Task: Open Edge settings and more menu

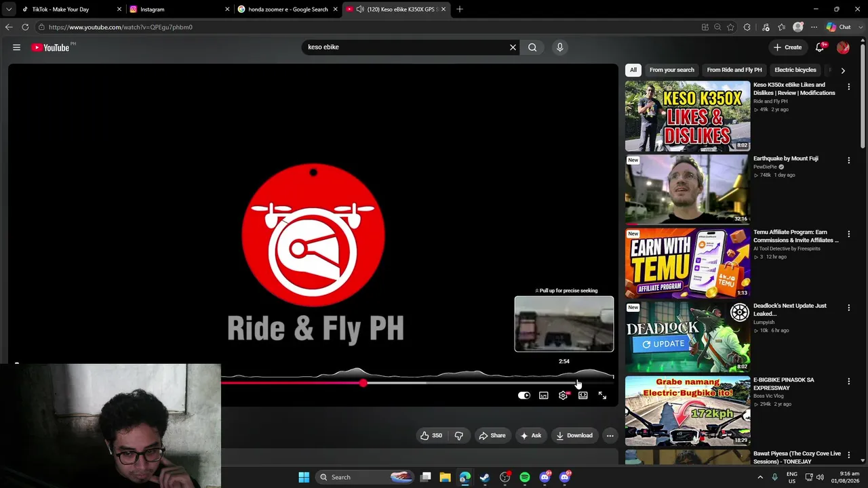Action: click(814, 27)
